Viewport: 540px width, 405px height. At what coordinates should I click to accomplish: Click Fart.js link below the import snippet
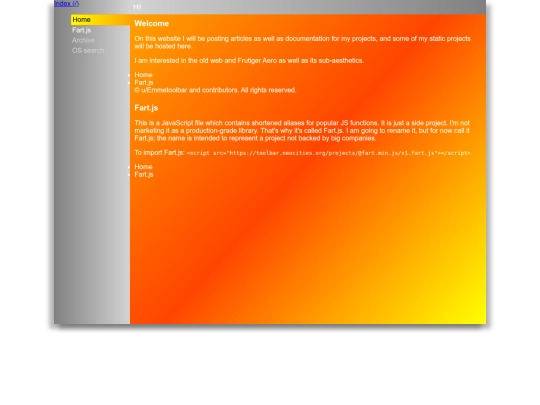[x=144, y=174]
